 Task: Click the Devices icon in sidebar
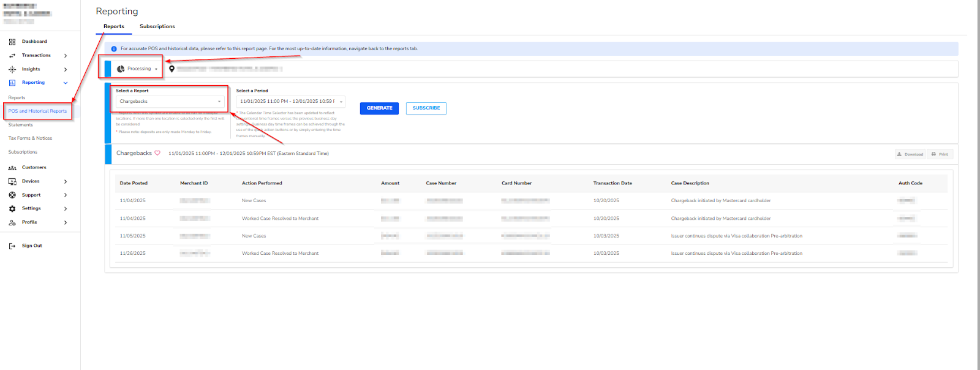pos(12,181)
